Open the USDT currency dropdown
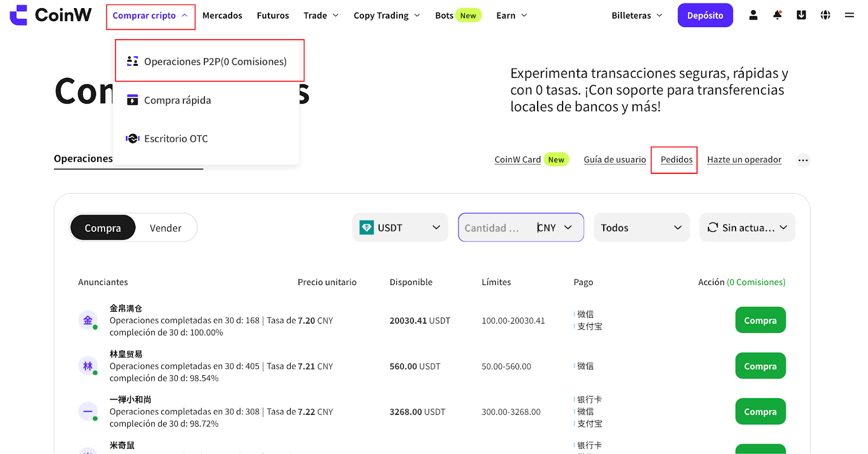The width and height of the screenshot is (868, 454). pos(400,228)
